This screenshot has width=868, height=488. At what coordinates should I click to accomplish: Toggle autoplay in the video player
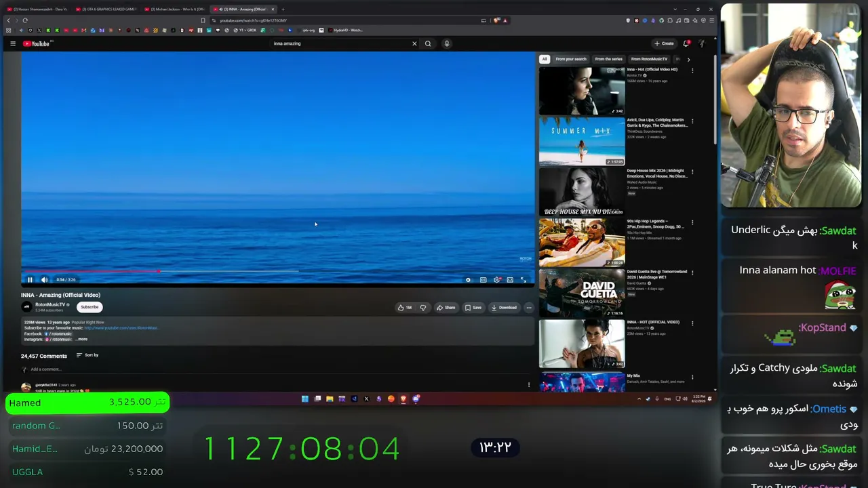(x=468, y=279)
